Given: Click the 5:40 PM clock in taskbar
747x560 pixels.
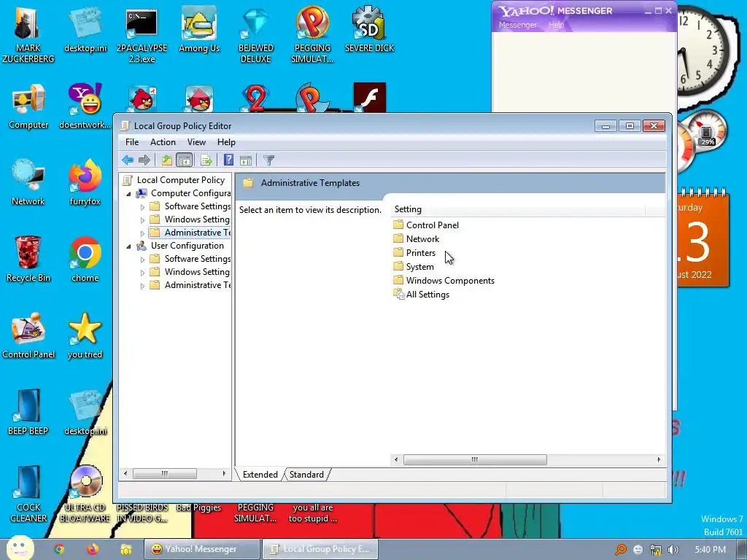Looking at the screenshot, I should [710, 550].
